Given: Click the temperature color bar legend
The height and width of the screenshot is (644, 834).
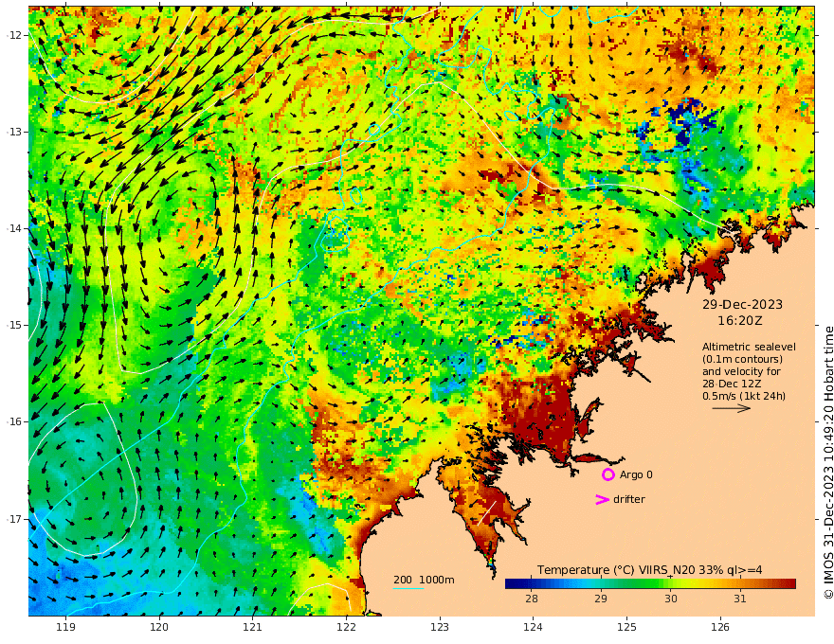Looking at the screenshot, I should click(650, 583).
